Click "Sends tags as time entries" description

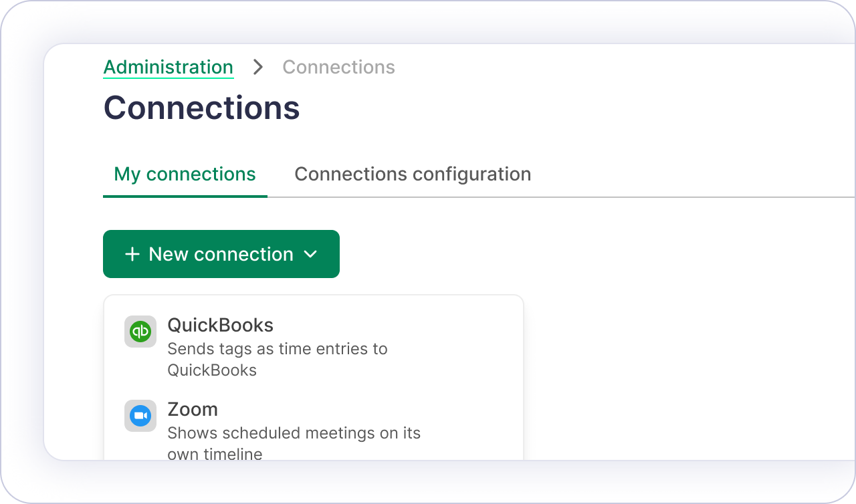pyautogui.click(x=277, y=349)
